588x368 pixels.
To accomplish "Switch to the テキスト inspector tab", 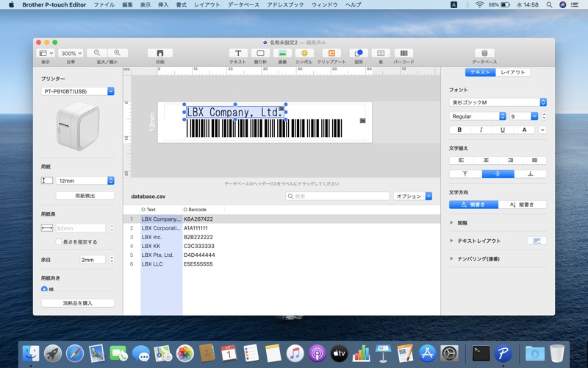I will (x=481, y=72).
